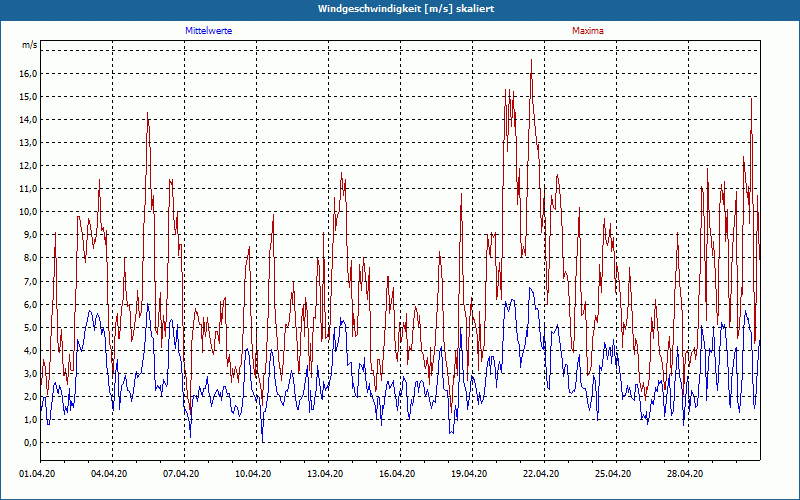800x500 pixels.
Task: Click the 19.04.20 date label
Action: click(469, 474)
